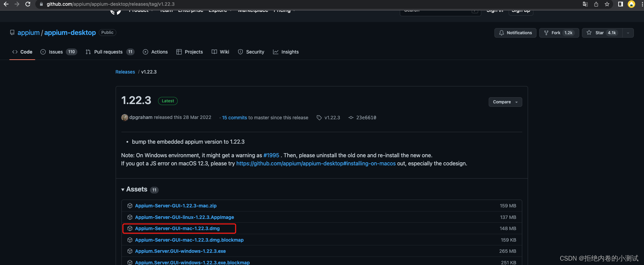644x265 pixels.
Task: Go back using browser back arrow
Action: (6, 4)
